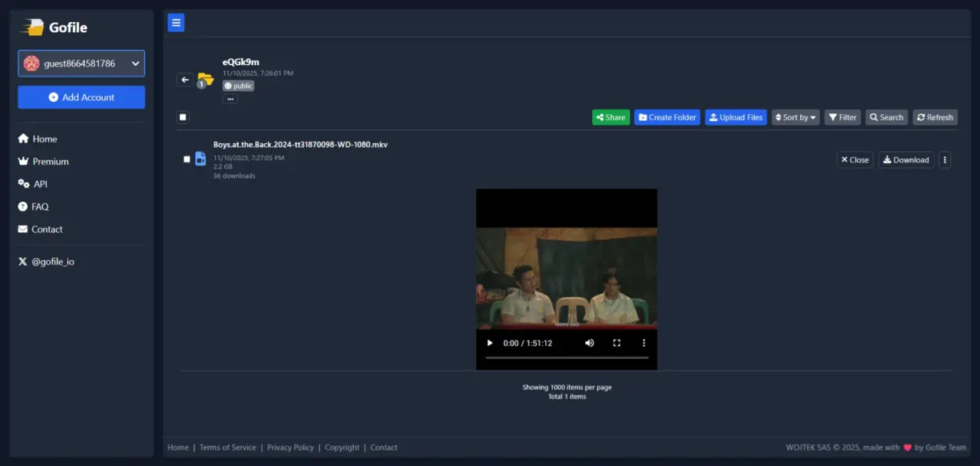Open the video player more-options menu
The image size is (980, 466).
[x=644, y=343]
